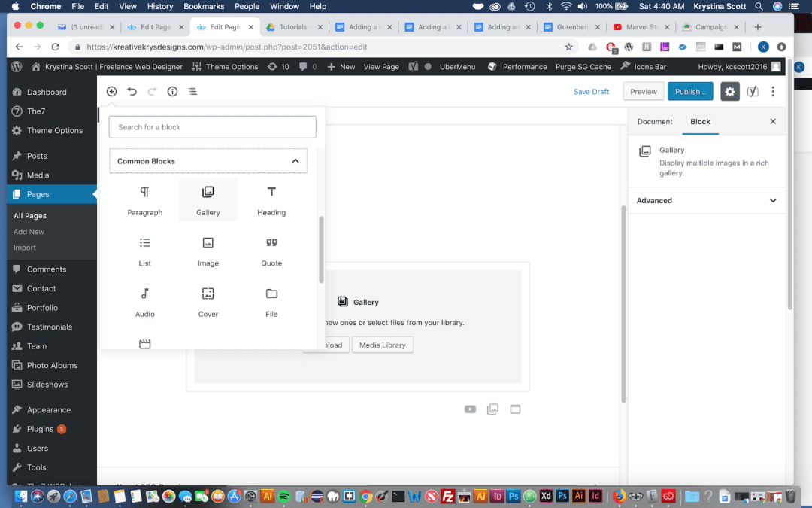
Task: Open updates indicator showing 10
Action: (278, 67)
